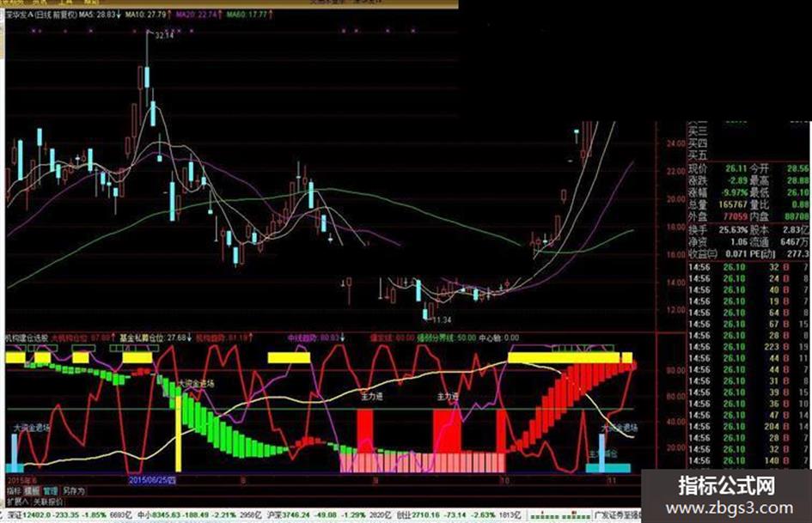The image size is (812, 523).
Task: Select the 管理 tab below the chart
Action: point(50,490)
